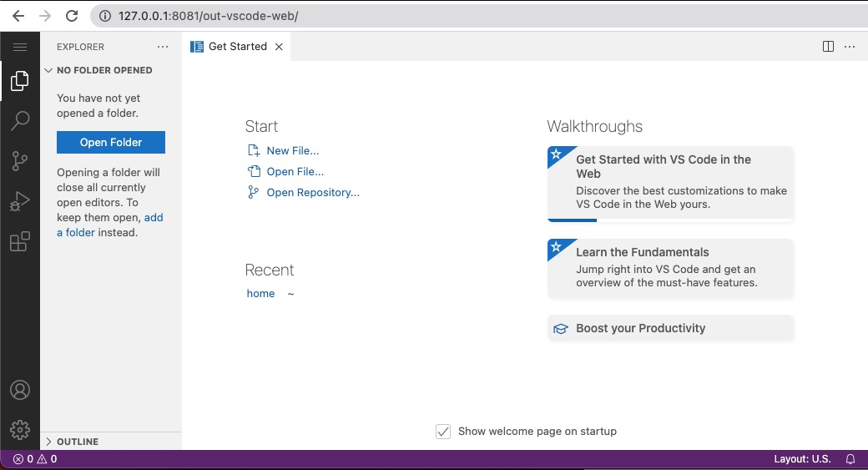The height and width of the screenshot is (470, 868).
Task: Click the New File... link
Action: click(292, 150)
